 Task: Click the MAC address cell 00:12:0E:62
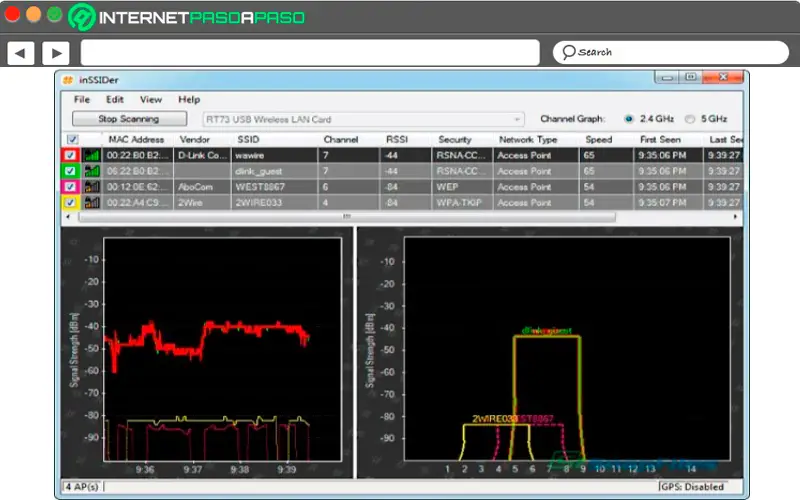click(138, 187)
